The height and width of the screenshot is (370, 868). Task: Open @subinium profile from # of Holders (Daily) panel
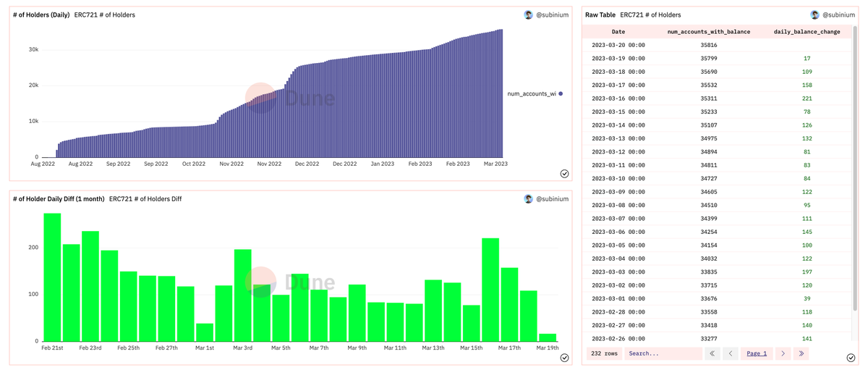552,14
